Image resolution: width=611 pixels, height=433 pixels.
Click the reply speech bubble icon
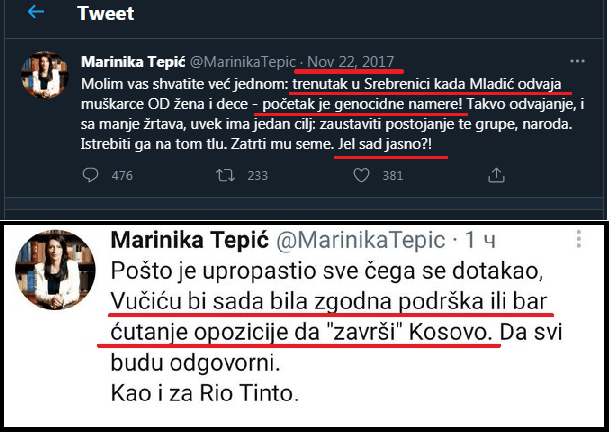pyautogui.click(x=91, y=176)
